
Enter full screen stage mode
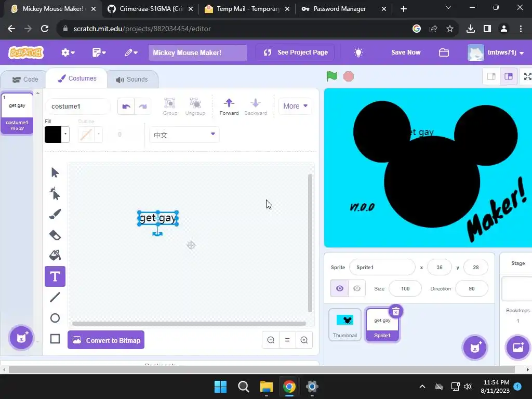coord(527,76)
